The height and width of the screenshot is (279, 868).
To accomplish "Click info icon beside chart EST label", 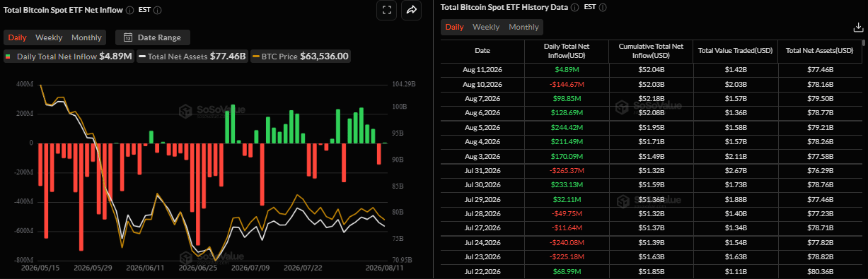I will [x=157, y=10].
